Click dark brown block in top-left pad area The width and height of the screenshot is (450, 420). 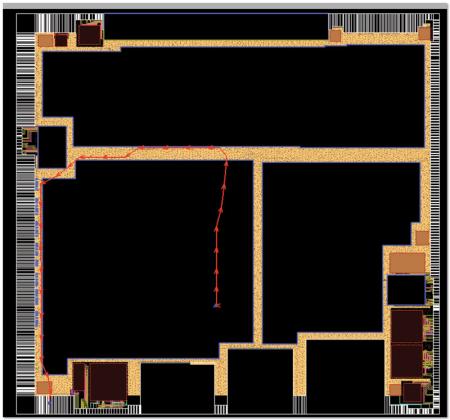(x=89, y=33)
